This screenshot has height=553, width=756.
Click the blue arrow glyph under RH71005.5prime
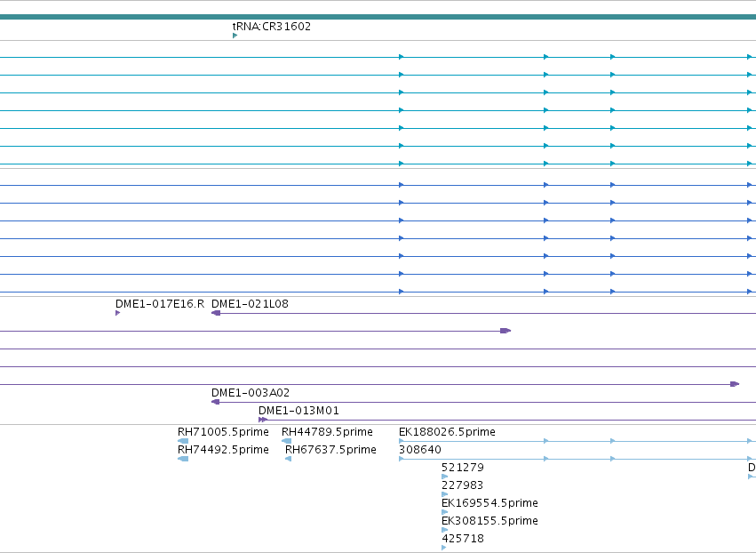(x=183, y=441)
